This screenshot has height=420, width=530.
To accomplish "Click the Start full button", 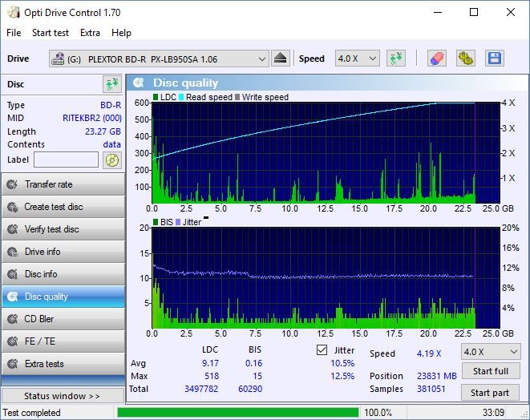I will coord(491,371).
